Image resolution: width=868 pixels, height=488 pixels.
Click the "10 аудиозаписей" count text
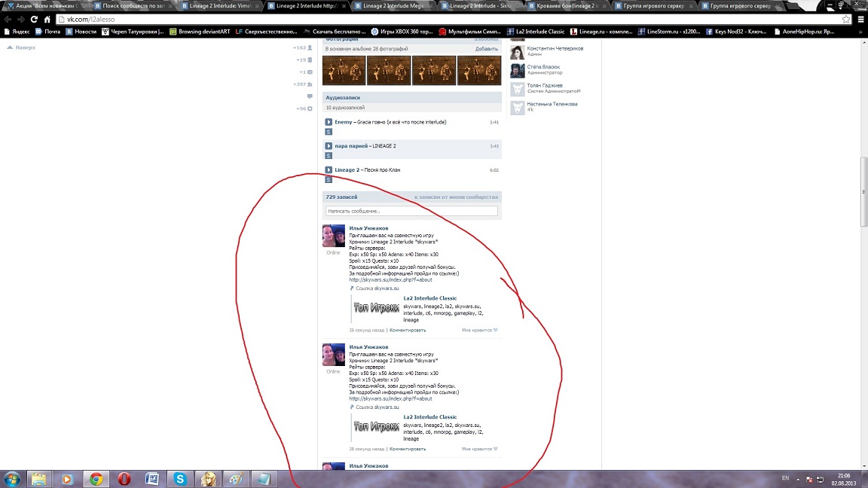point(345,108)
